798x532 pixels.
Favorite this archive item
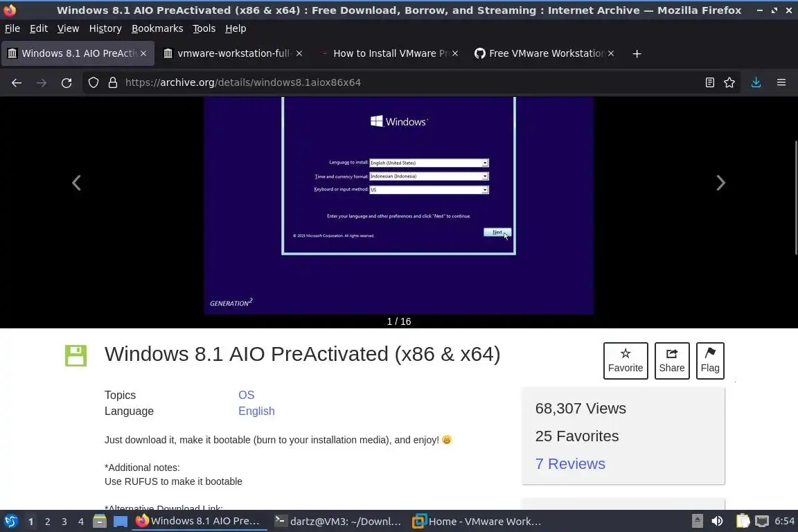(x=626, y=361)
